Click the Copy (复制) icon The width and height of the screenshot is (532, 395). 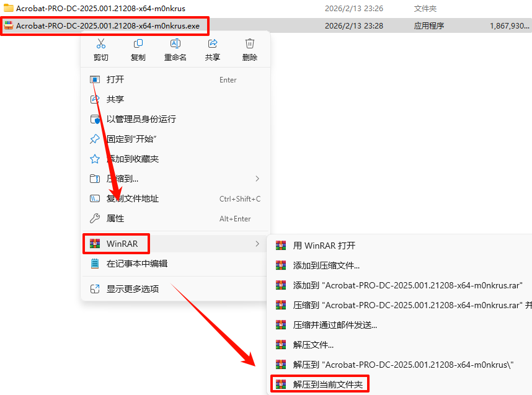[x=138, y=44]
